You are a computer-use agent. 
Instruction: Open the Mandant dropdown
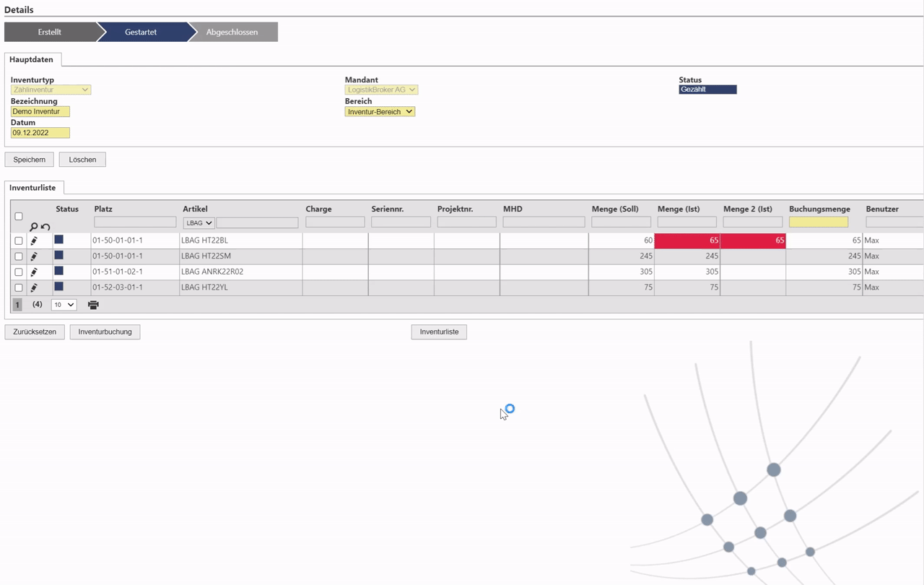click(381, 90)
